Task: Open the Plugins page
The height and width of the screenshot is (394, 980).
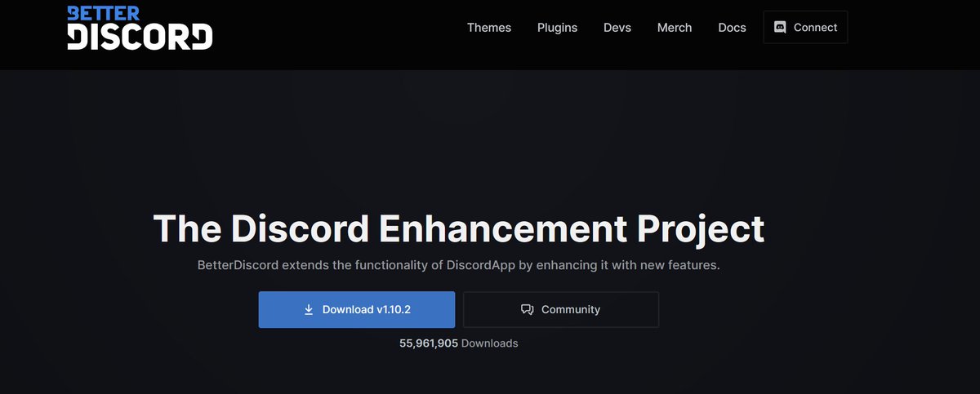Action: 557,28
